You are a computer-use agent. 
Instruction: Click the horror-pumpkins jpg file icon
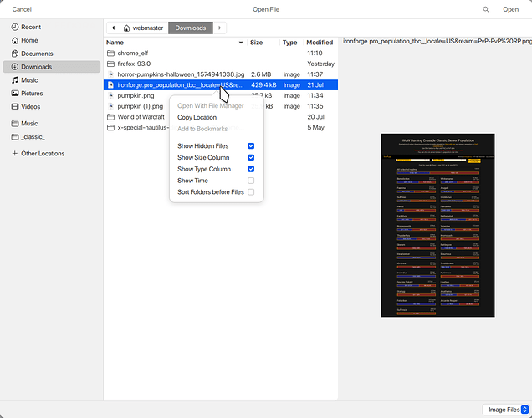[x=110, y=74]
